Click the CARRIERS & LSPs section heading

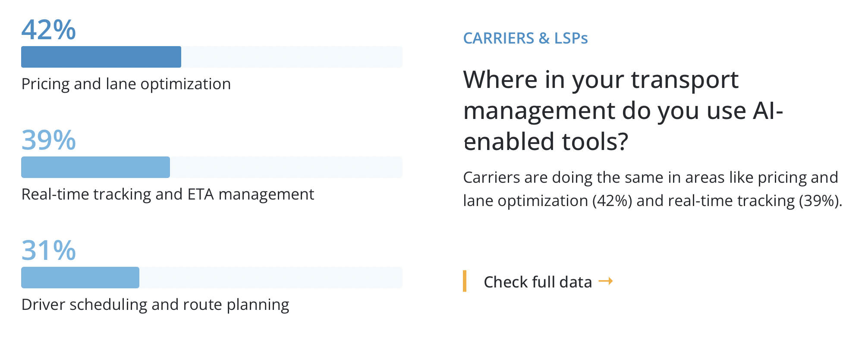(525, 38)
